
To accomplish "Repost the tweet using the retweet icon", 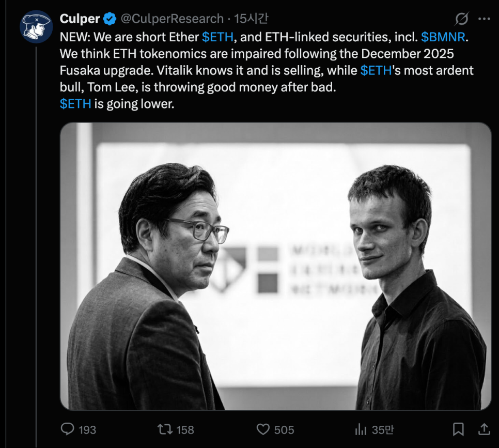I will click(x=164, y=429).
